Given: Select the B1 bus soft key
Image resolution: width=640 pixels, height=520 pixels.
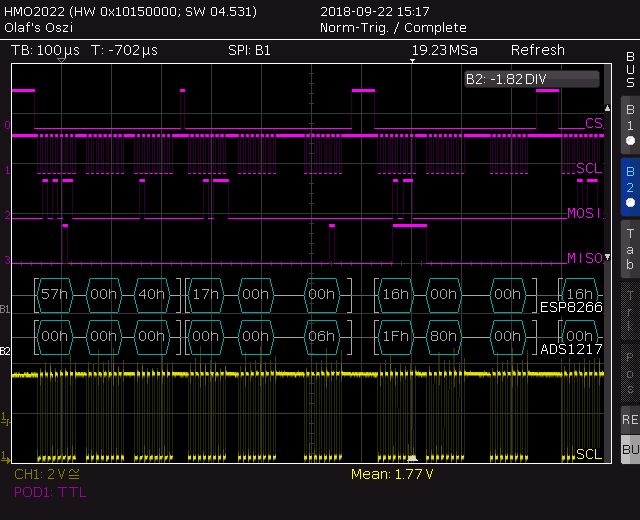Looking at the screenshot, I should point(629,125).
